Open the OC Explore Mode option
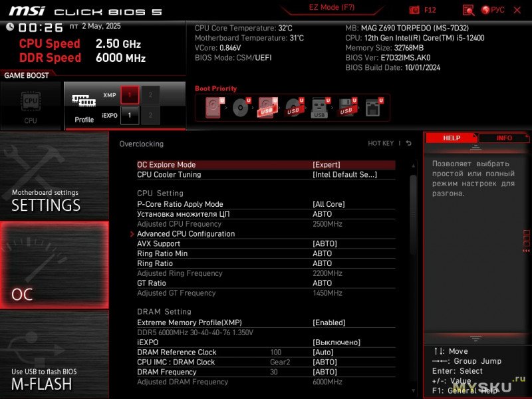This screenshot has width=532, height=399. pyautogui.click(x=266, y=165)
